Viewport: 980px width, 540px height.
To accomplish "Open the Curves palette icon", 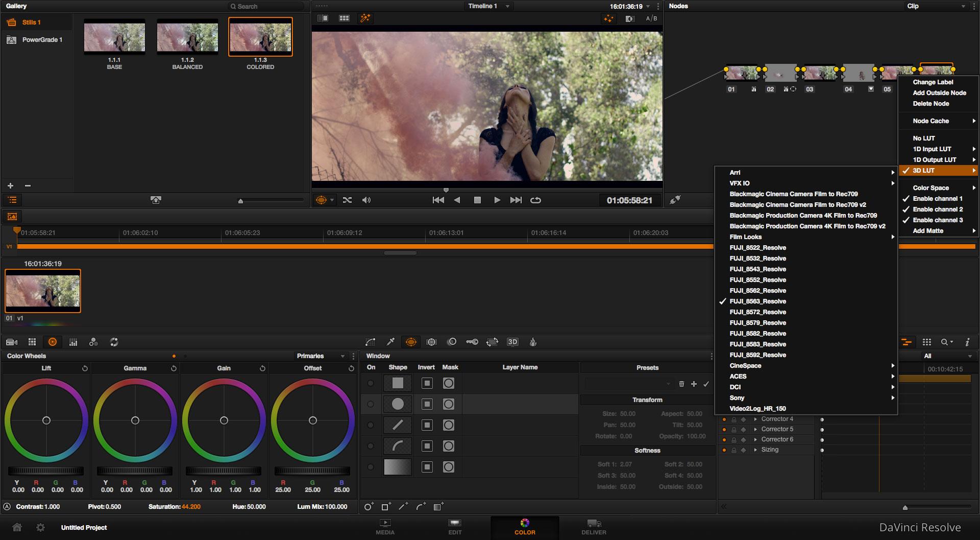I will click(x=371, y=342).
